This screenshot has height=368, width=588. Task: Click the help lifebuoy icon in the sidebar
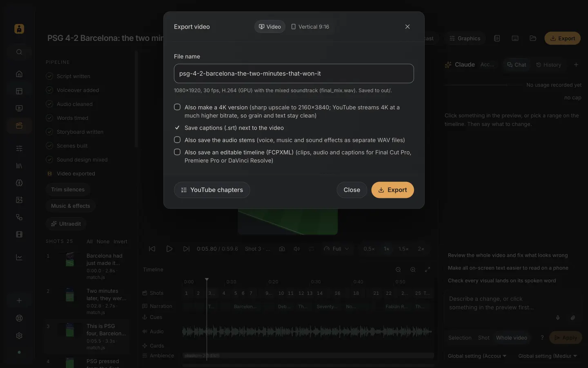pyautogui.click(x=19, y=318)
